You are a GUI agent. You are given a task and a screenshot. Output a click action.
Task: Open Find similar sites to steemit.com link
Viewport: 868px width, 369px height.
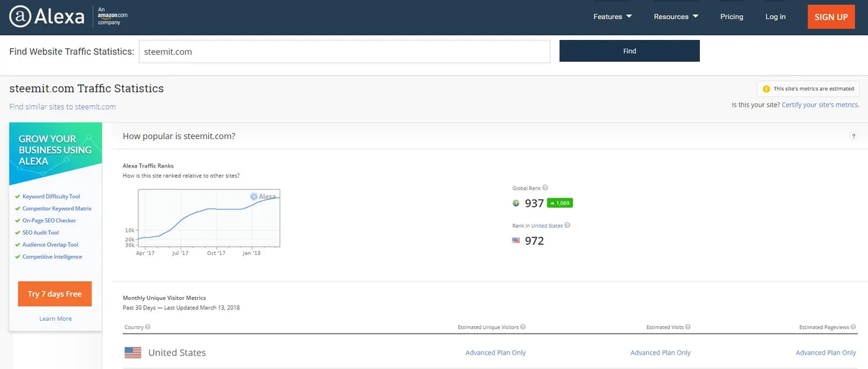[62, 106]
